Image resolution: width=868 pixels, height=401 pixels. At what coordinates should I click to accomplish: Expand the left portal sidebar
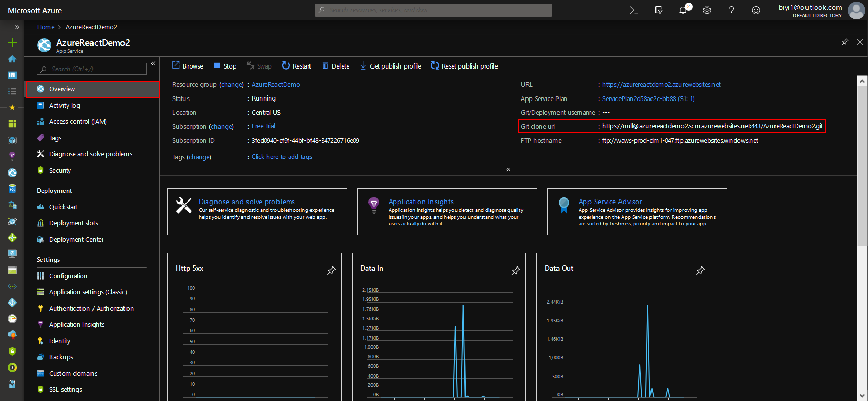click(x=17, y=27)
